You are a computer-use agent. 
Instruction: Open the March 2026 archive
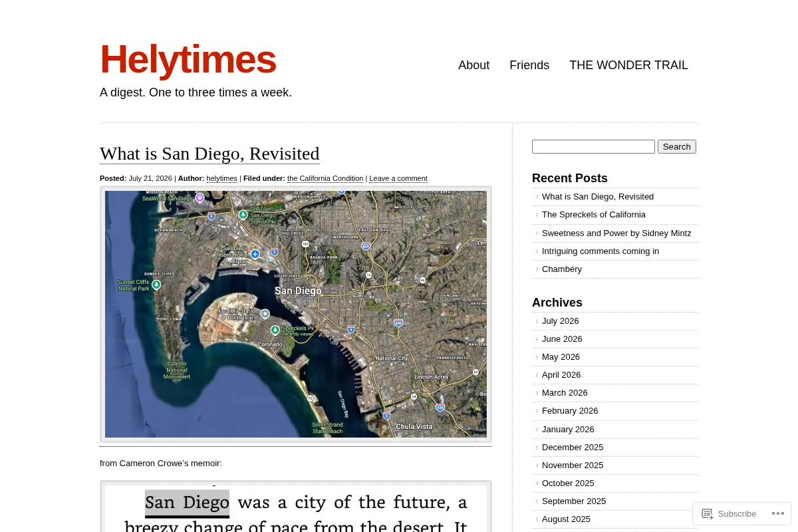[x=565, y=392]
